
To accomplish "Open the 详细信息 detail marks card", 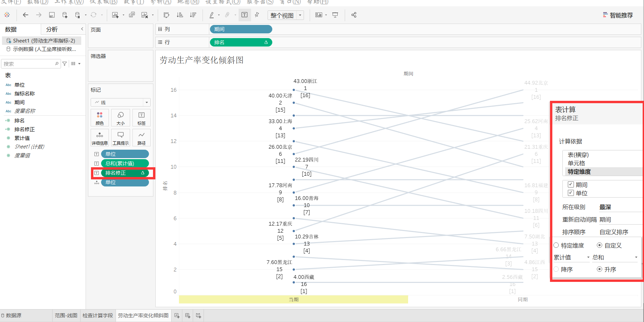I will pos(100,138).
